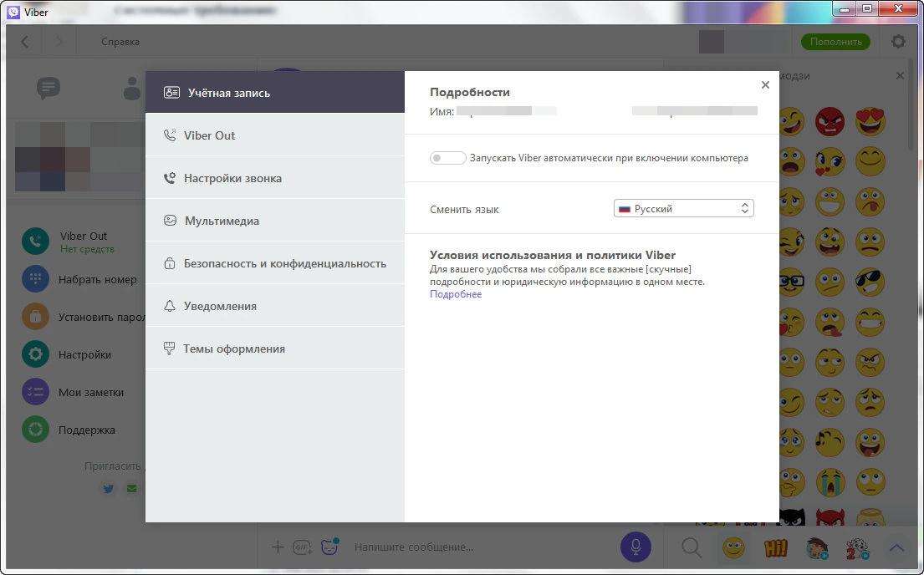This screenshot has height=575, width=924.
Task: Open the Справка menu item
Action: pos(120,42)
